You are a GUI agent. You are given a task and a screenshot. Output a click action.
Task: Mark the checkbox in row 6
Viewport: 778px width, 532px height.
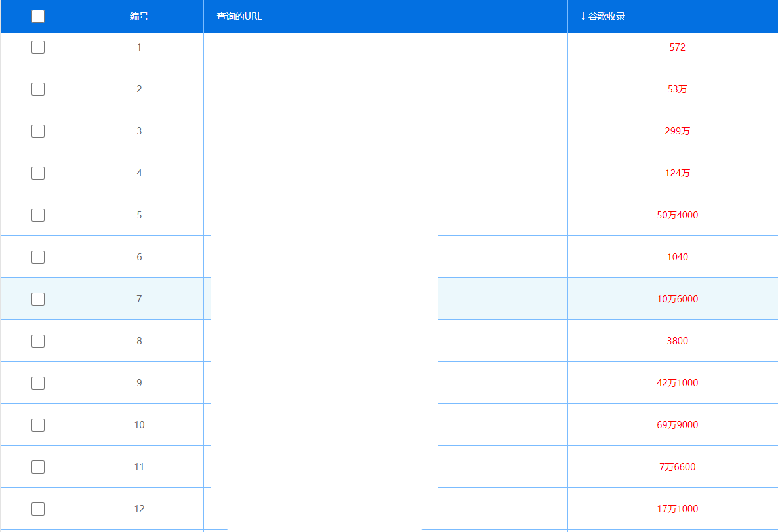(x=37, y=257)
